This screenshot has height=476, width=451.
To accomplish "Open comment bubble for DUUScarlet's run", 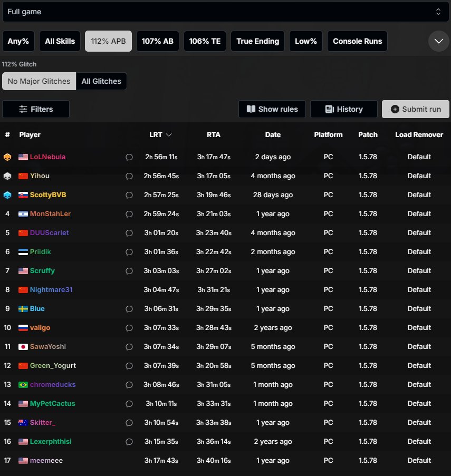I will click(129, 233).
